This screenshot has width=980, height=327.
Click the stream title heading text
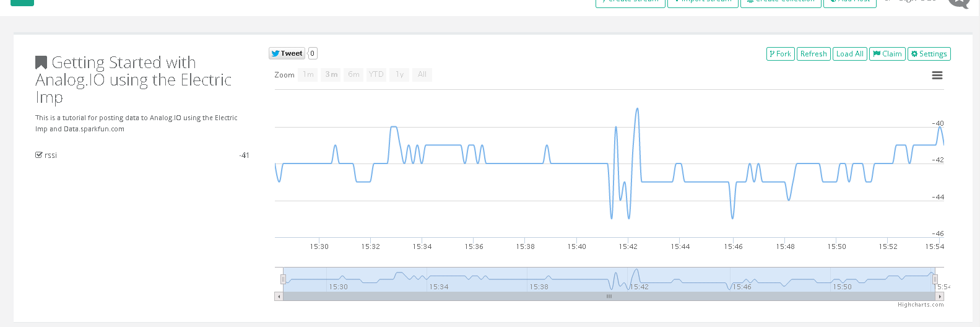pyautogui.click(x=133, y=80)
